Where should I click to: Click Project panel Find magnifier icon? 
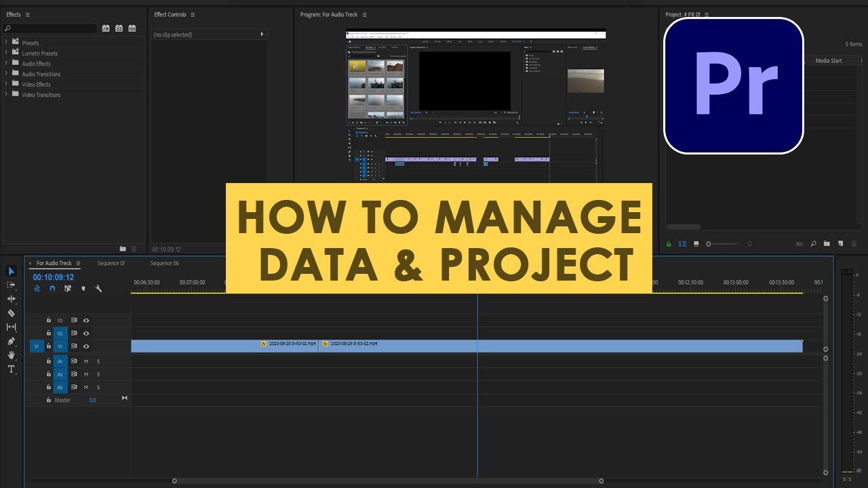(814, 244)
